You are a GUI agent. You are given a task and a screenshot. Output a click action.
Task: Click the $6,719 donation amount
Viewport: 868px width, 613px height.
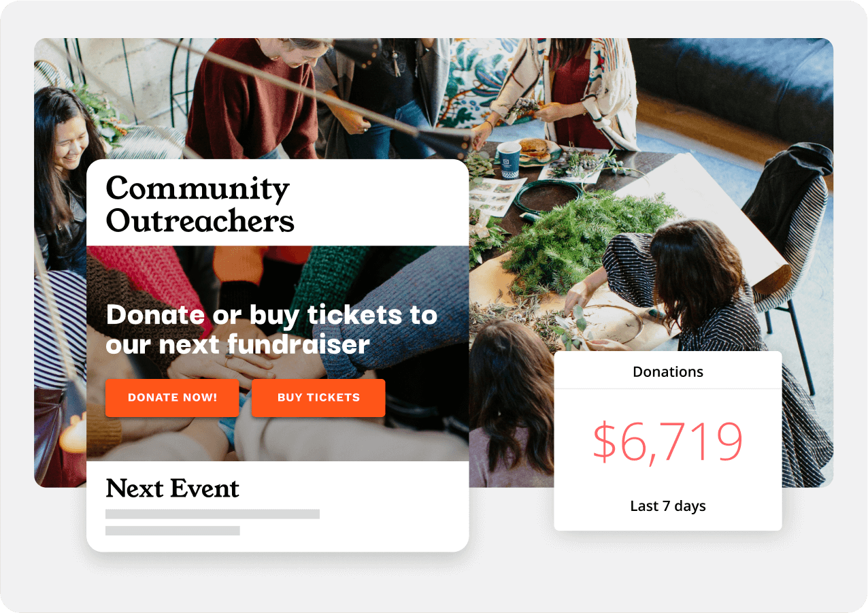point(668,442)
